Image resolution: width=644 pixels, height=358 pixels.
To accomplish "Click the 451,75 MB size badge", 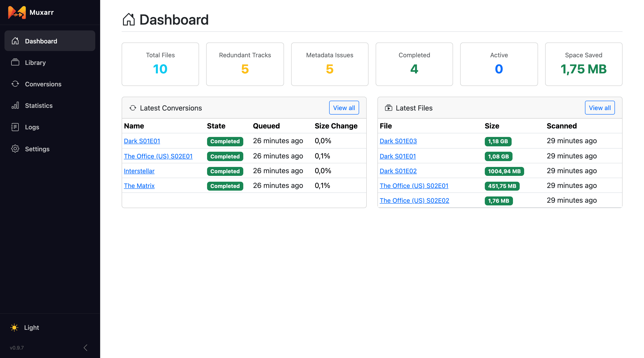I will tap(502, 186).
